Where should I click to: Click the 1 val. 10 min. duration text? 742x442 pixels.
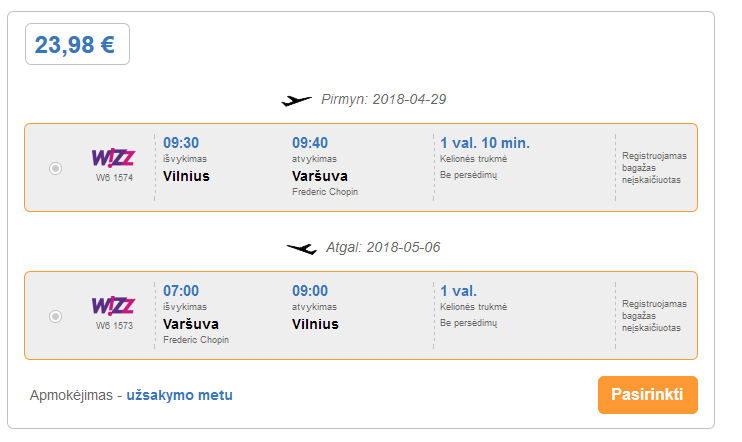click(485, 143)
